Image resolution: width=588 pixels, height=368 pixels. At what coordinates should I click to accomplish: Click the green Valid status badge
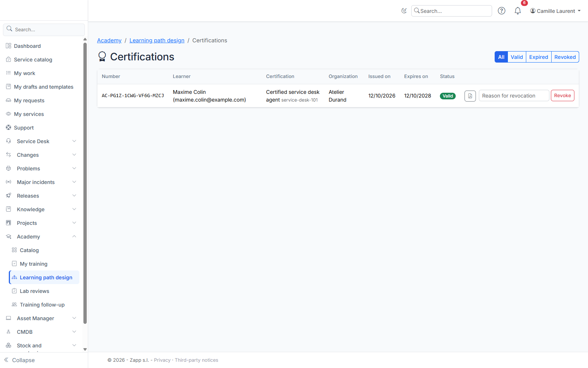[x=448, y=96]
